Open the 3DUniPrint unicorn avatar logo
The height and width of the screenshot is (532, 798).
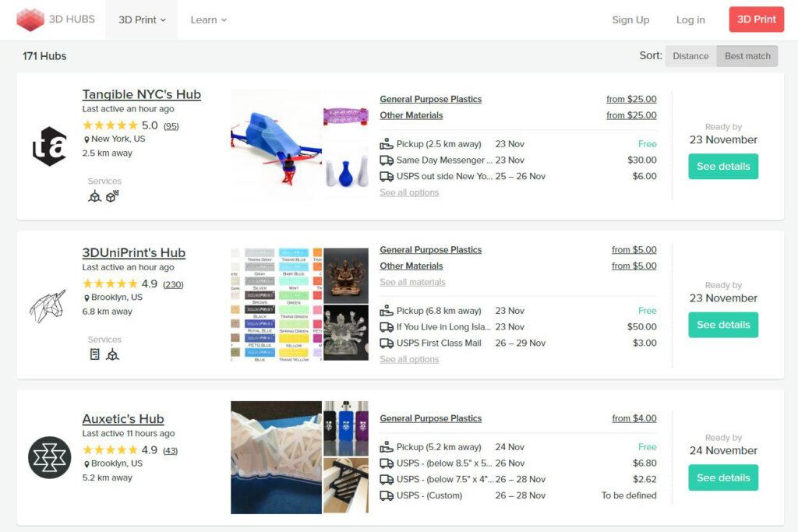click(x=48, y=306)
